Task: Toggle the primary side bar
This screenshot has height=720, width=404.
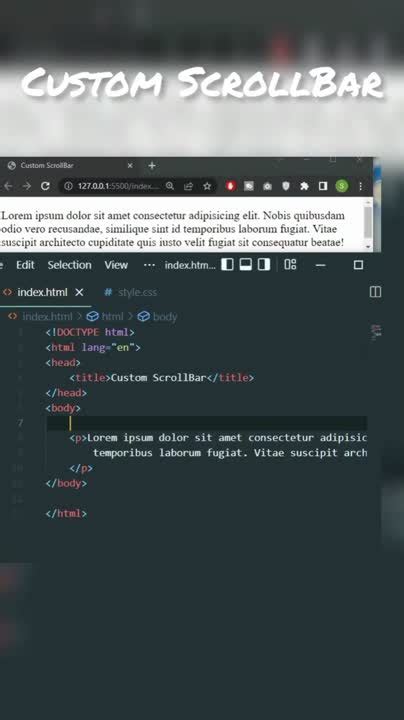Action: coord(227,264)
